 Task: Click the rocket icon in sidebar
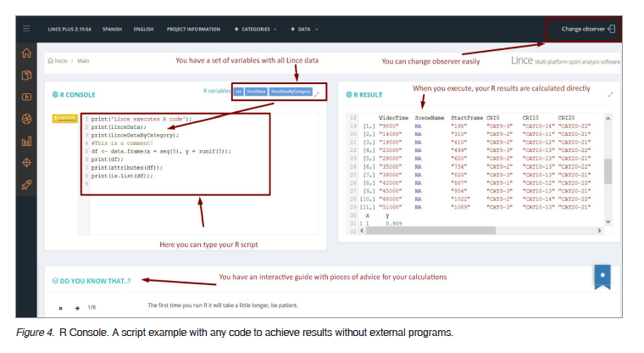click(x=26, y=185)
